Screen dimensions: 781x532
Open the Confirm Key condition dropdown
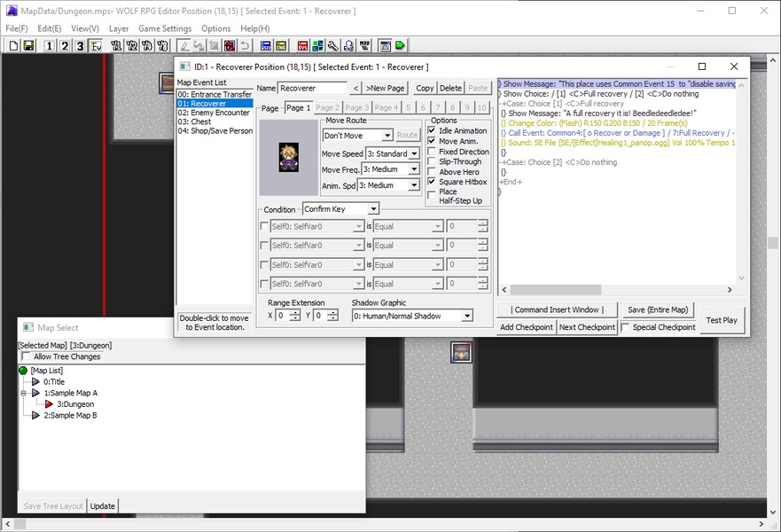(372, 209)
